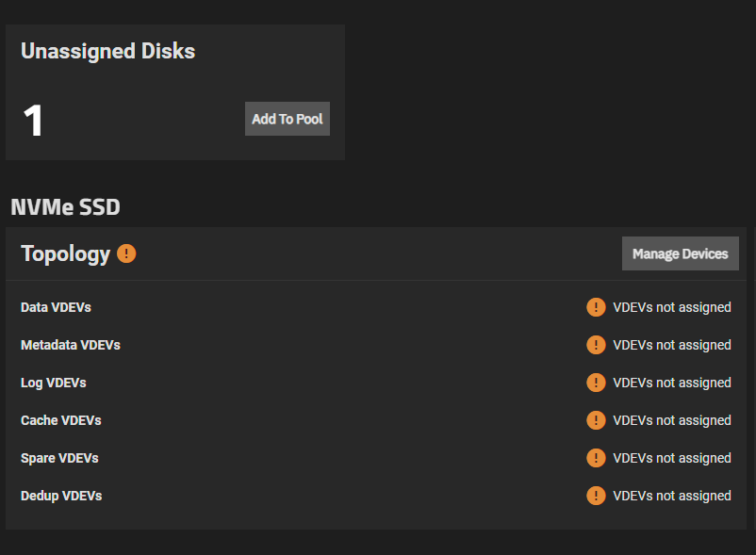The height and width of the screenshot is (555, 756).
Task: Click the warning icon in Cache VDEVs row
Action: tap(596, 420)
